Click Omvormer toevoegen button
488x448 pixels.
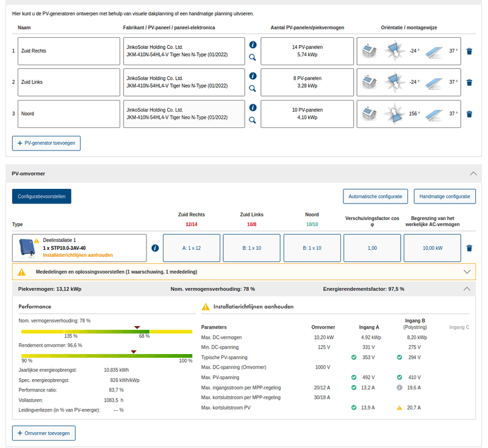pos(44,433)
